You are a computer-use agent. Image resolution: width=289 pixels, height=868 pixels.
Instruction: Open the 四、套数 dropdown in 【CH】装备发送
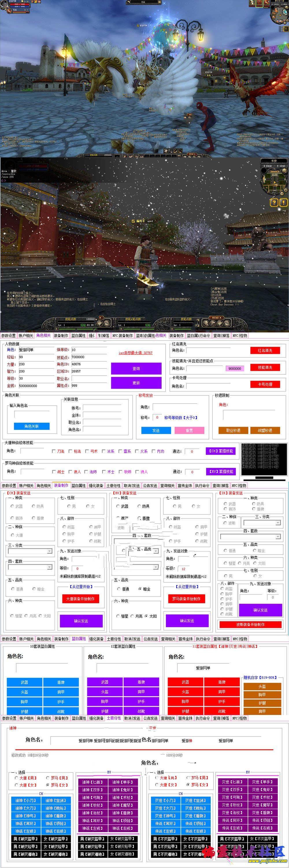click(x=30, y=567)
